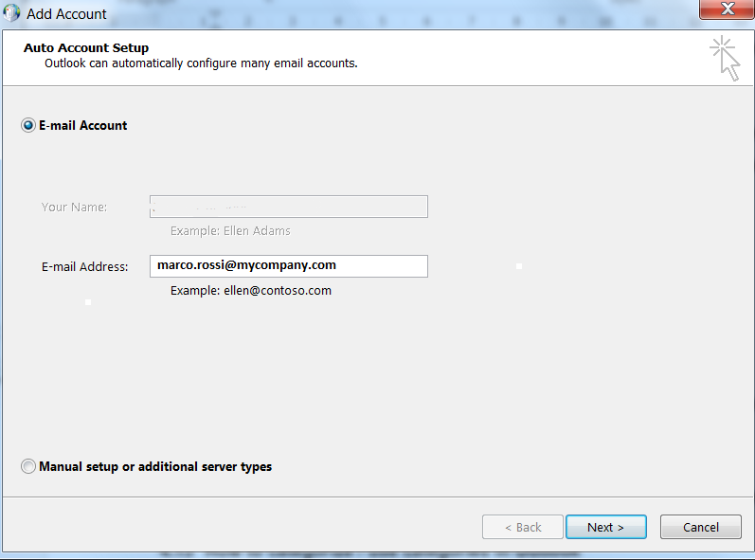Click the text 'Example: Ellen Adams'
The image size is (755, 560).
click(x=230, y=231)
